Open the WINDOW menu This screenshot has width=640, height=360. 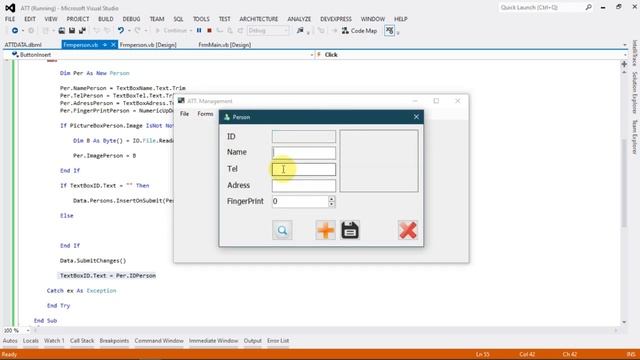[x=373, y=19]
